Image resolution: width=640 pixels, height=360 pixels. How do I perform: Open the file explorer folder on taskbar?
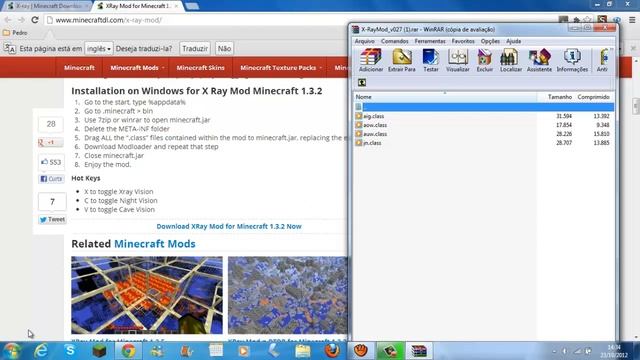[x=303, y=351]
